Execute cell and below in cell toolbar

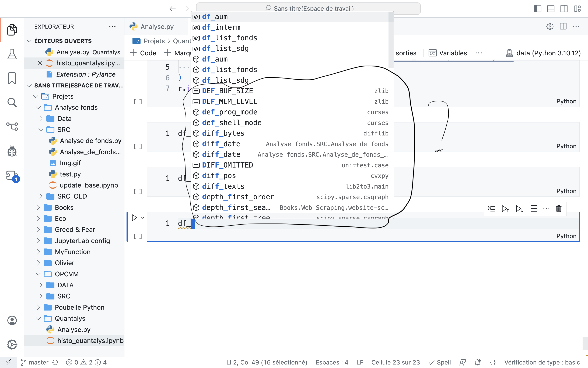pyautogui.click(x=519, y=209)
